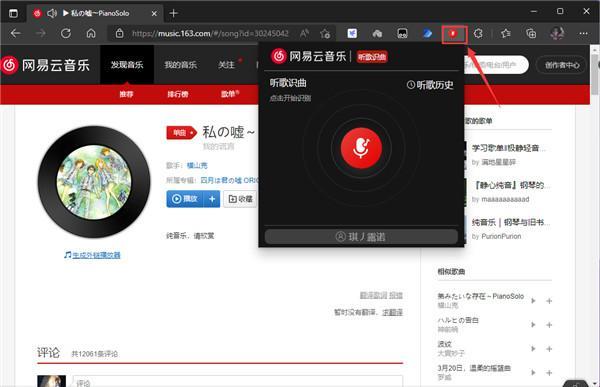The image size is (600, 387).
Task: Play the third similar song
Action: [533, 349]
